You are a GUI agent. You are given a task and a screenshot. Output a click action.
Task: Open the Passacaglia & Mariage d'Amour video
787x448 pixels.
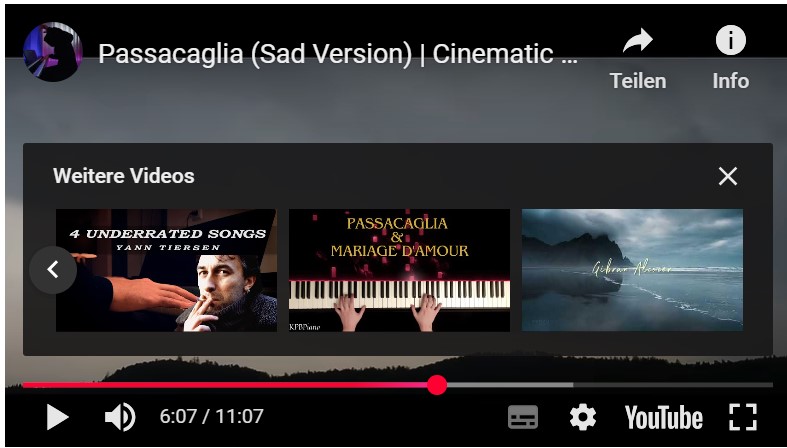400,270
